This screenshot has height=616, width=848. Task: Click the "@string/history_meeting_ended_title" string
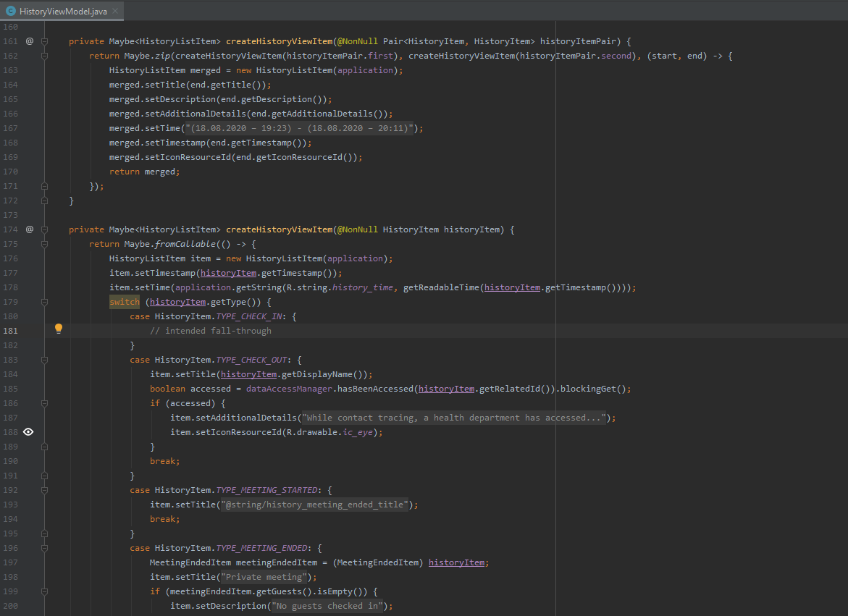pos(314,505)
